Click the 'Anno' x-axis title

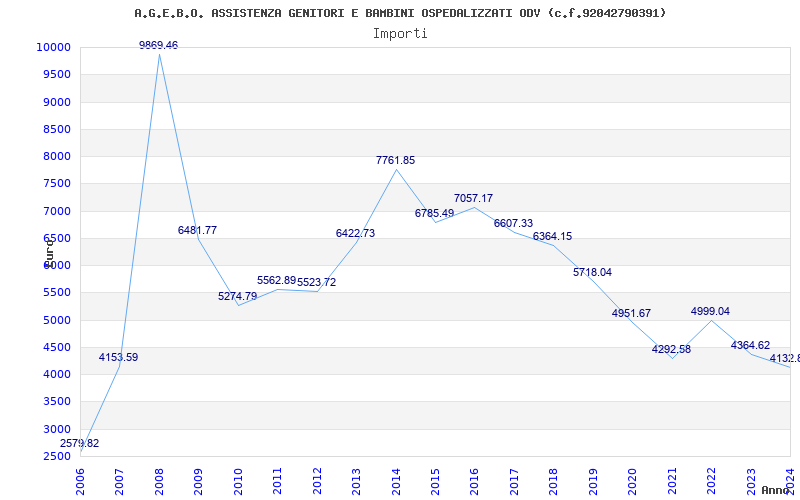point(775,490)
